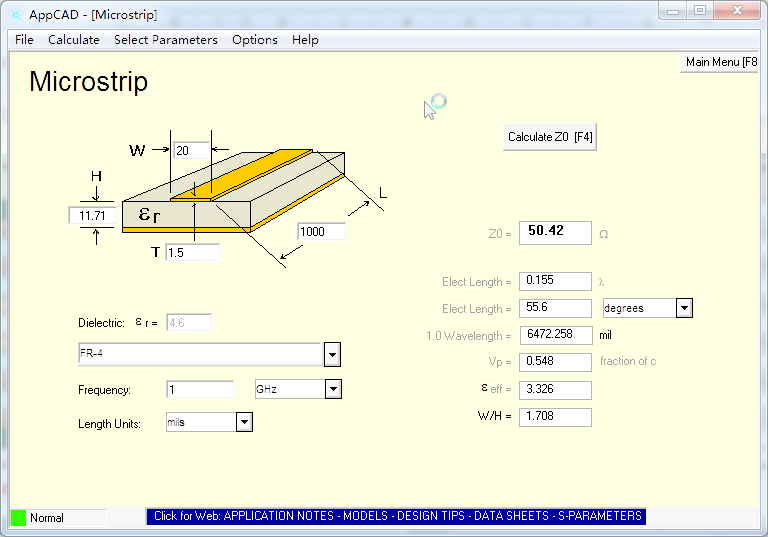Click the T thickness field showing 1.5

pos(192,252)
